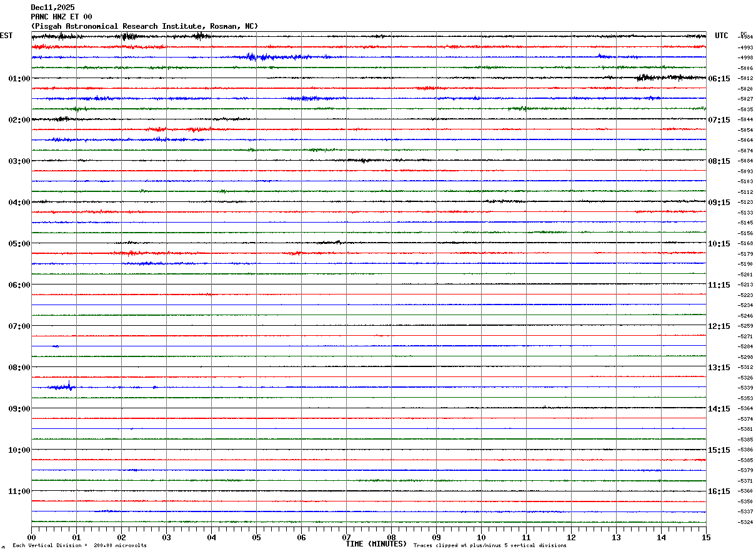
Task: Click the DC offset value "-5012"
Action: (x=746, y=79)
